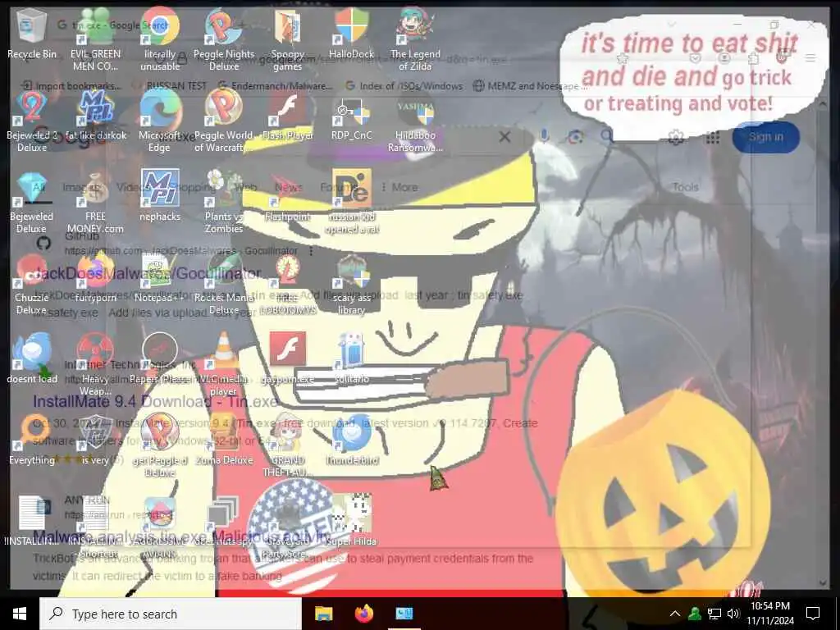Select the 'literally unusable' Chrome shortcut
The height and width of the screenshot is (630, 840).
pos(160,40)
